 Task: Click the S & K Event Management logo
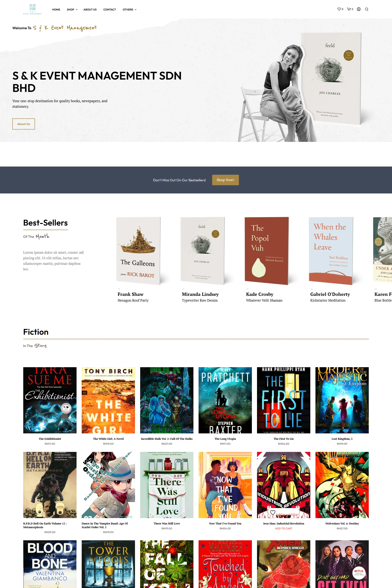coord(33,9)
